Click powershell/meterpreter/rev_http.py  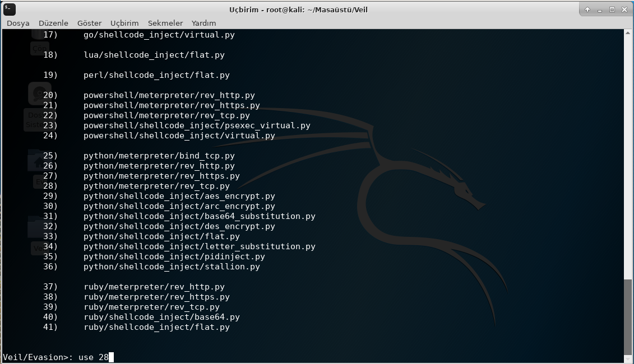click(169, 95)
